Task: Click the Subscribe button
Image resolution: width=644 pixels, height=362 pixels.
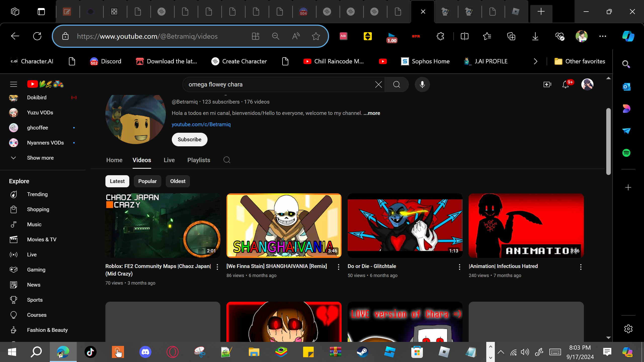Action: [x=189, y=140]
